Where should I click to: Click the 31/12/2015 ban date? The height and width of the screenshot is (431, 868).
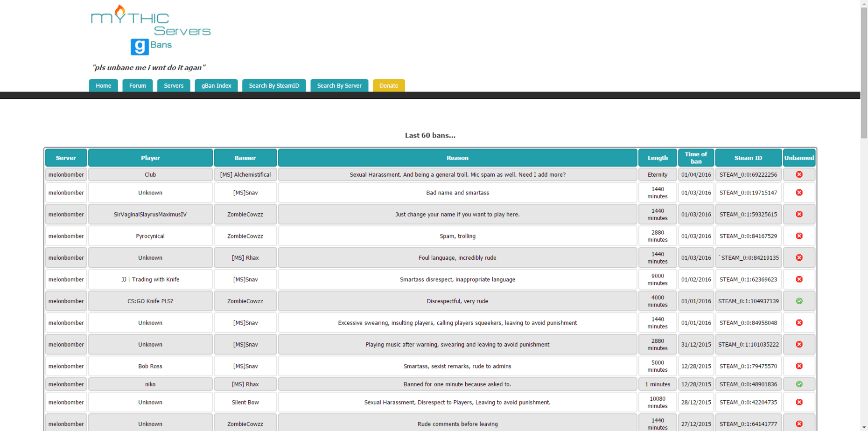point(696,345)
